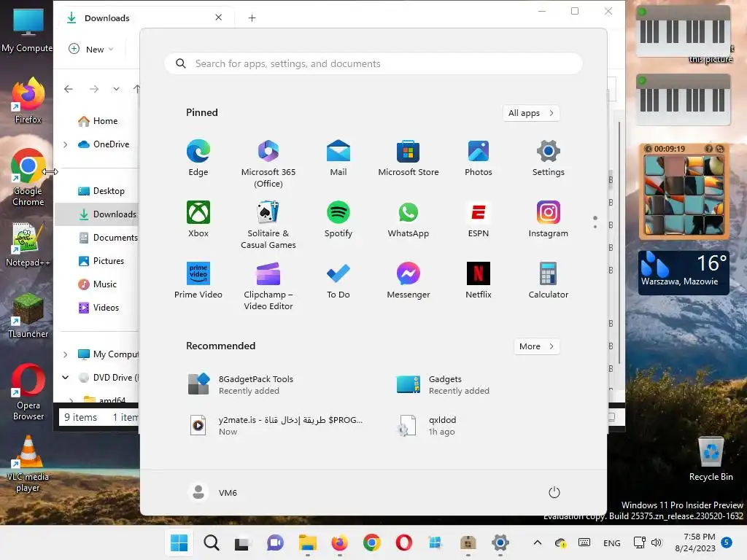
Task: Select VLC media player desktop shortcut
Action: pos(28,464)
